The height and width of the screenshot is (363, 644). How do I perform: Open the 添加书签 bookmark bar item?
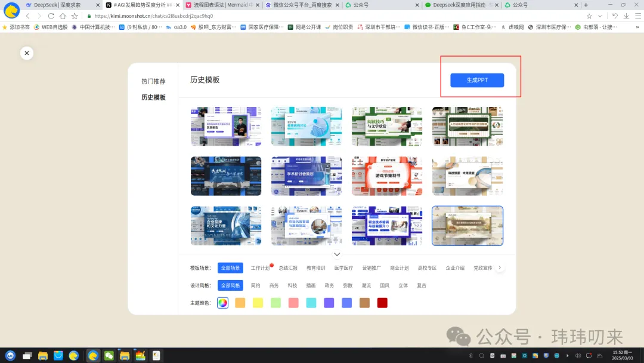click(16, 27)
